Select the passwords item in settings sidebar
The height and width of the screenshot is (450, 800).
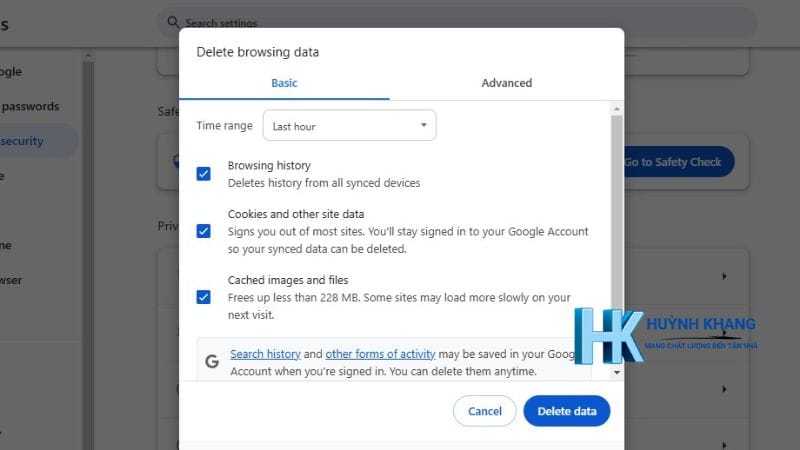[31, 107]
